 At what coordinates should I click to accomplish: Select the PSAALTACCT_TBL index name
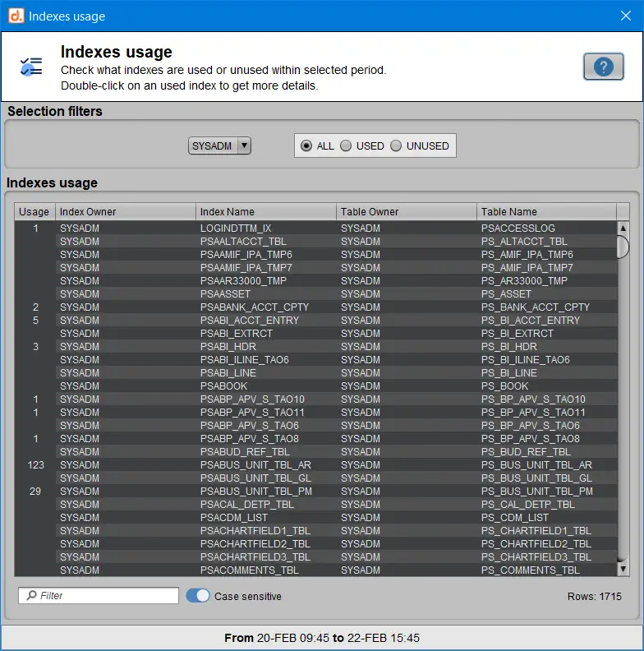point(243,241)
